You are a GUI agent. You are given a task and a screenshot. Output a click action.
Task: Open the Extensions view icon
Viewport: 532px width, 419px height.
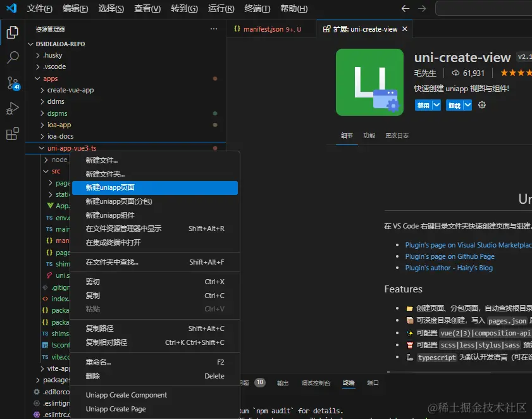click(x=12, y=134)
